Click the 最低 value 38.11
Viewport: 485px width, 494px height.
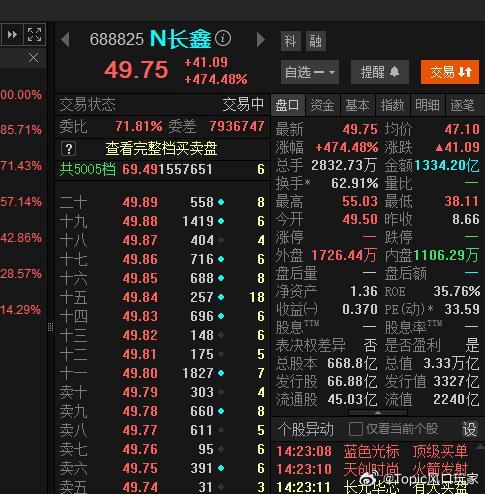[x=462, y=201]
